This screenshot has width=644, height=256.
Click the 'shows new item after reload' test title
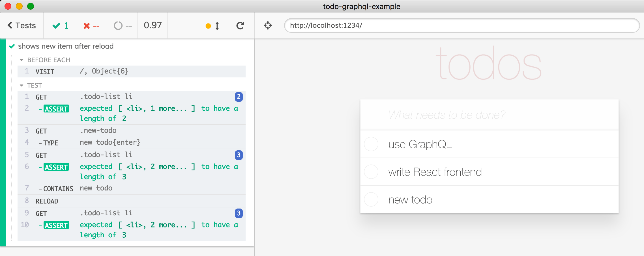click(x=66, y=46)
